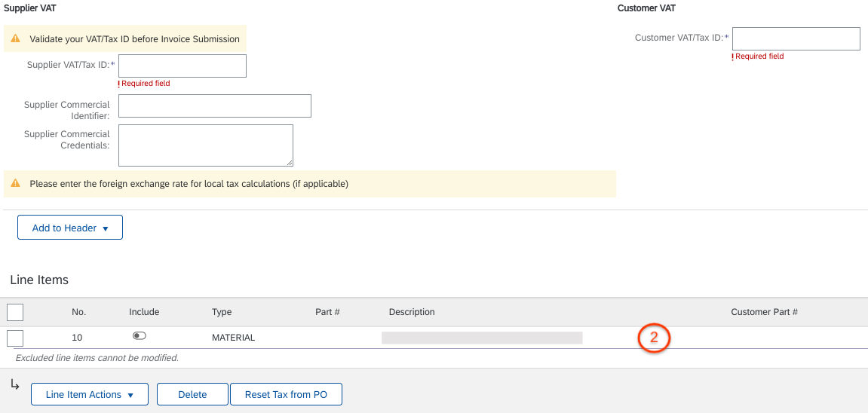Focus the Customer VAT/Tax ID input field
This screenshot has width=868, height=413.
pyautogui.click(x=796, y=38)
